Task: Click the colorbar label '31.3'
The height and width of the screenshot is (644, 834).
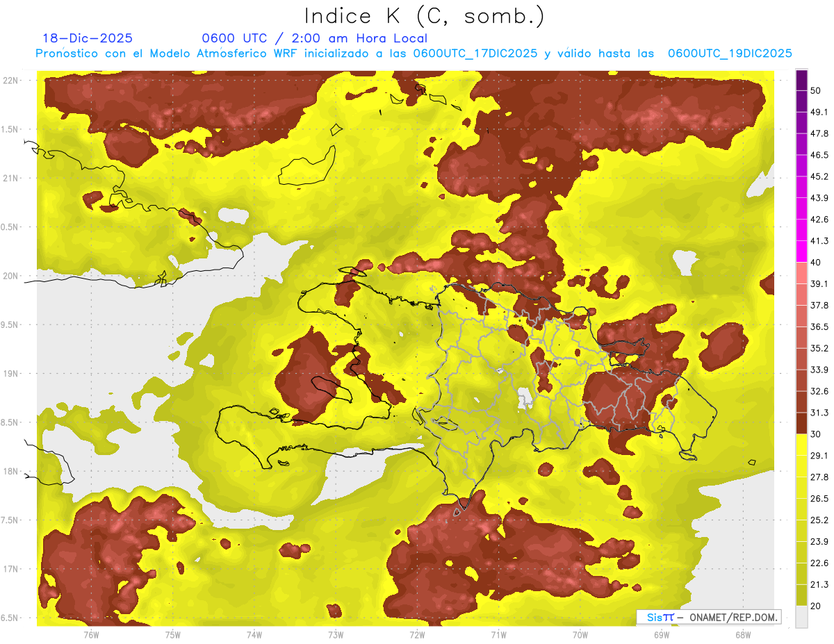Action: [819, 413]
